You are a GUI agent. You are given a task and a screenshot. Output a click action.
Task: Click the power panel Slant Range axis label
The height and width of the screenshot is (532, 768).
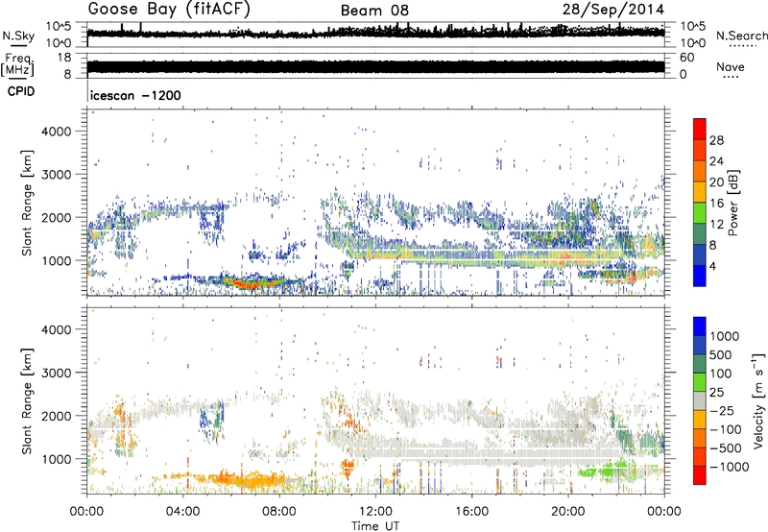(27, 203)
